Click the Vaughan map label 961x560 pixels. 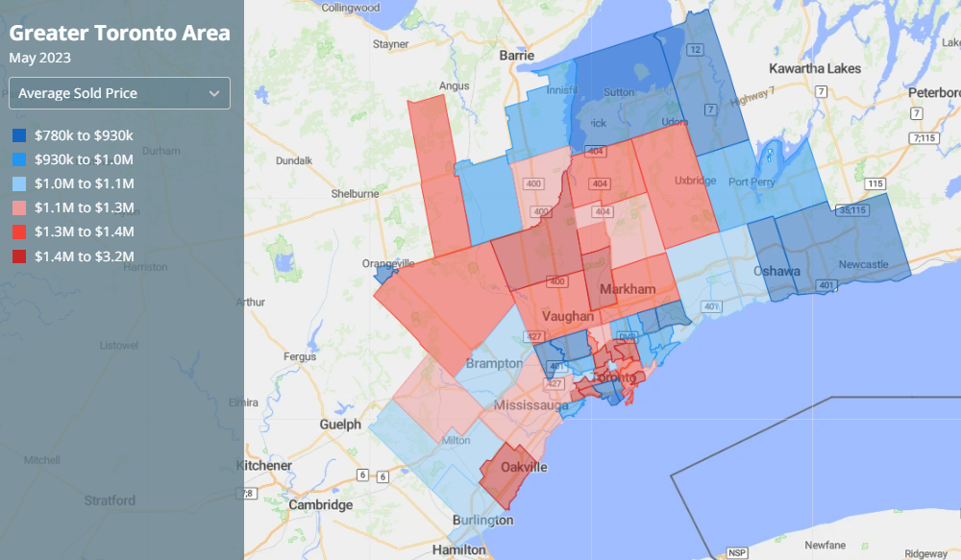coord(568,316)
